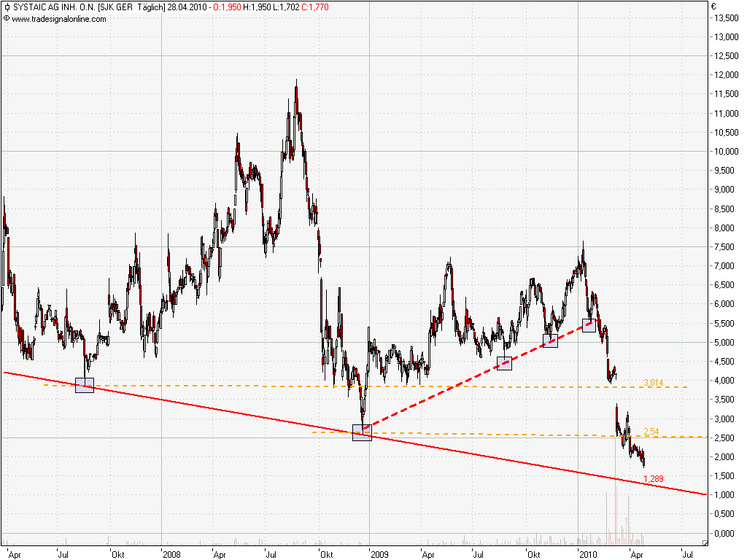Click the 1,000 price axis label

pyautogui.click(x=724, y=495)
